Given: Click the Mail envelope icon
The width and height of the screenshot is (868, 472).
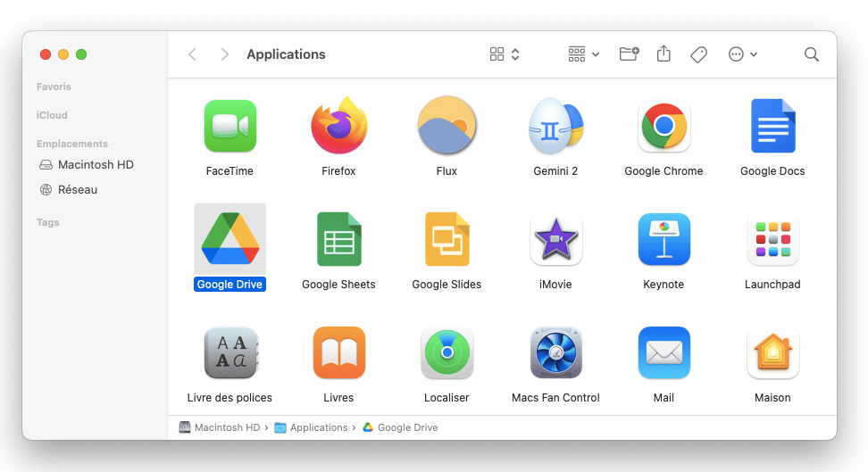Looking at the screenshot, I should coord(664,352).
